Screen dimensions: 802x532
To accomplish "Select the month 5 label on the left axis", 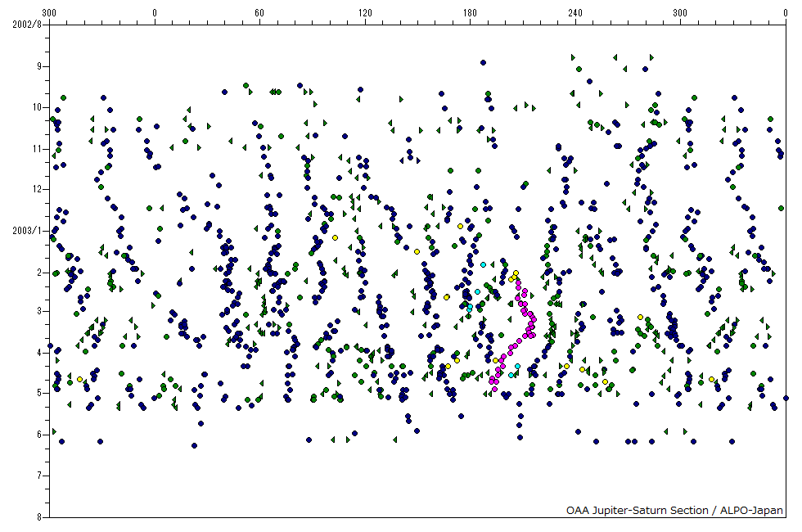I will tap(39, 393).
